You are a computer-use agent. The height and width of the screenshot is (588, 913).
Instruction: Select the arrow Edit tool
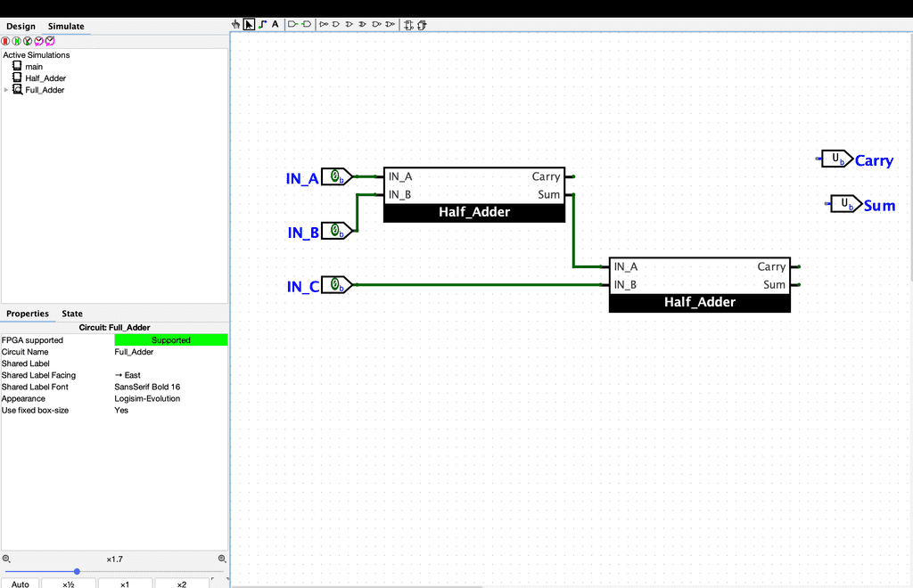[249, 25]
